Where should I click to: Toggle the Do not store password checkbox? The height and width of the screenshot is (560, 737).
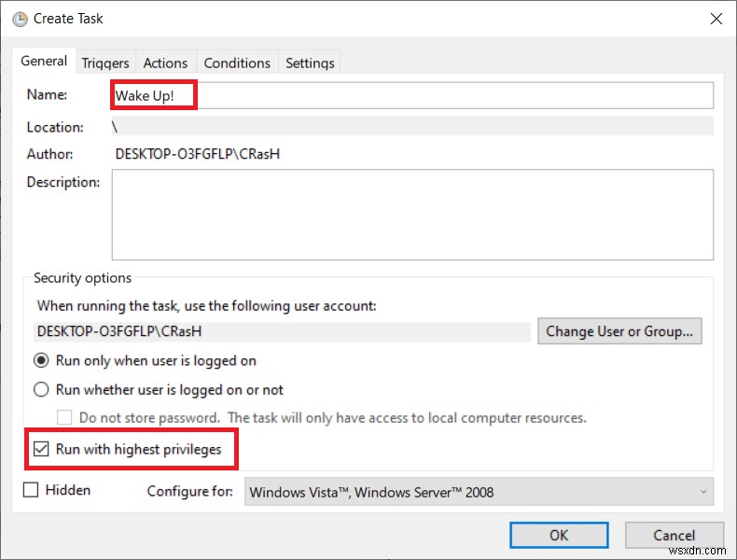(64, 417)
